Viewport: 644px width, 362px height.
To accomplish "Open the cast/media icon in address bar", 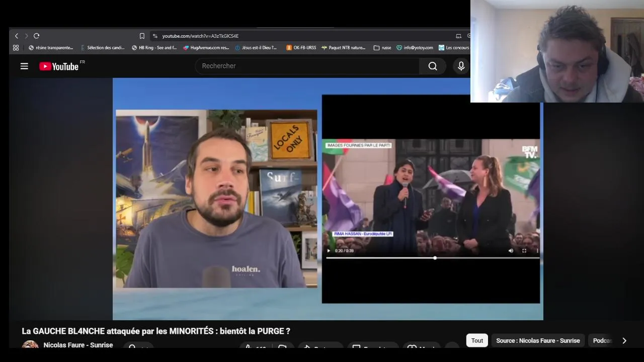I will click(x=458, y=36).
